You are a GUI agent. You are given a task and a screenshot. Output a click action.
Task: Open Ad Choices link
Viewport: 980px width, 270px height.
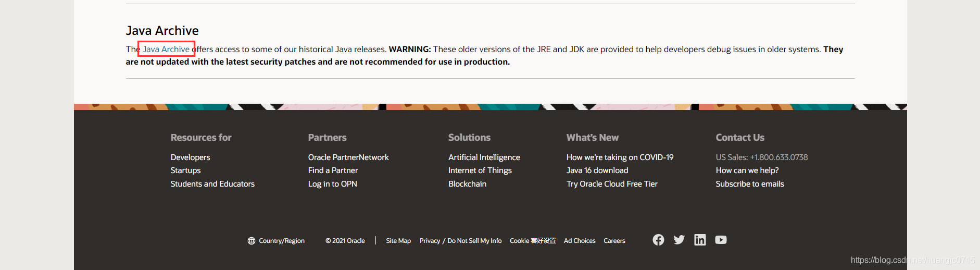(580, 241)
